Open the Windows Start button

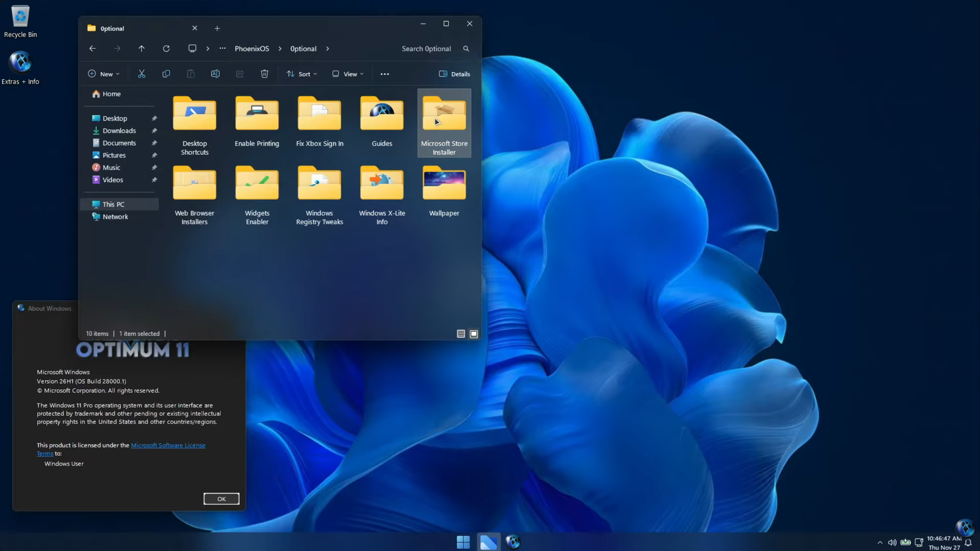click(463, 542)
